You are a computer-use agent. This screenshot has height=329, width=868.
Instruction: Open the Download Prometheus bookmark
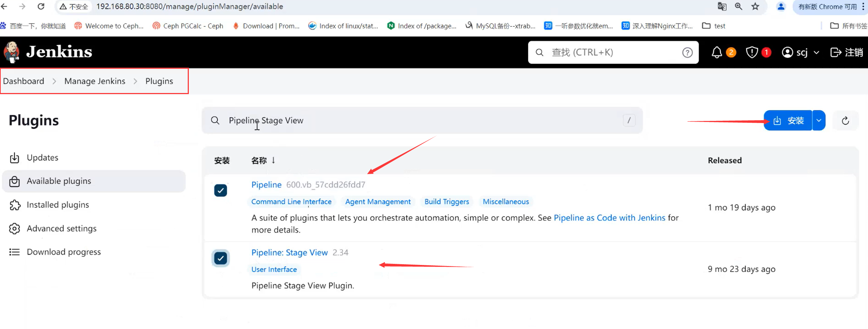pyautogui.click(x=266, y=26)
